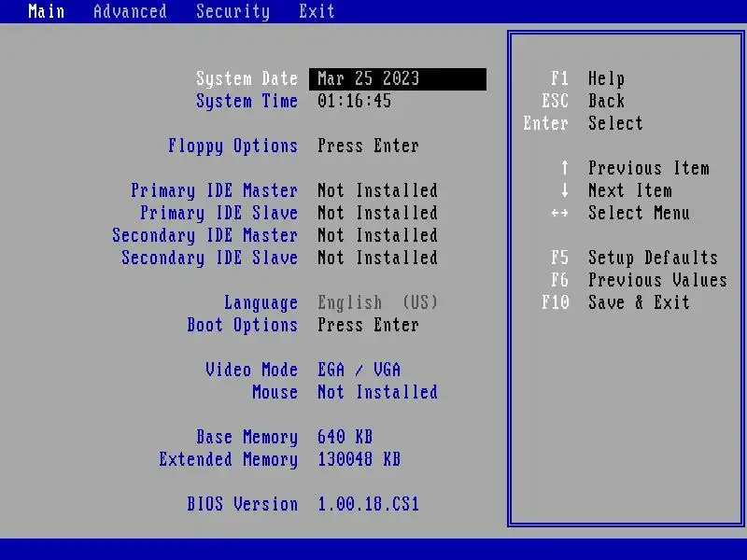Image resolution: width=747 pixels, height=560 pixels.
Task: Click the Help legend text
Action: pos(606,79)
